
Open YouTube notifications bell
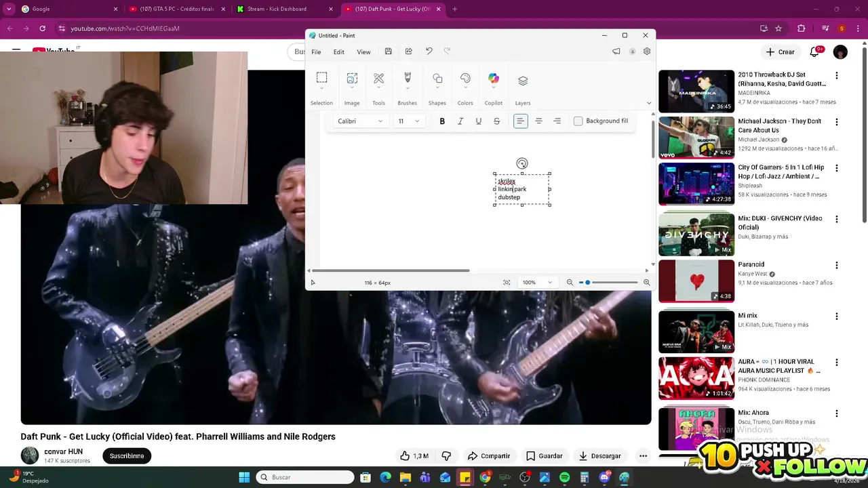[x=814, y=52]
